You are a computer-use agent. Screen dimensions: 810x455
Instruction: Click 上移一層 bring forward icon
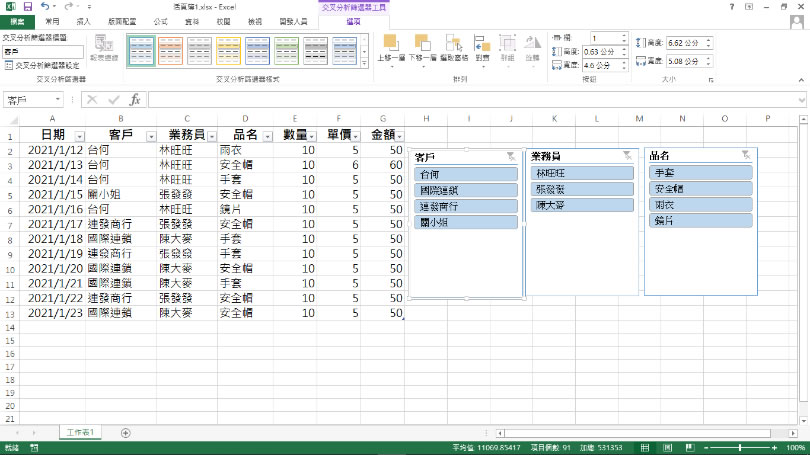coord(391,48)
